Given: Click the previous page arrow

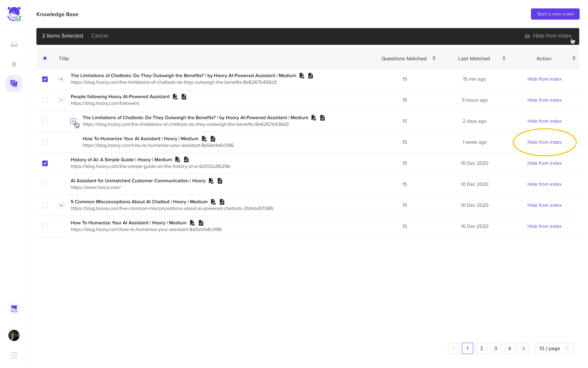Looking at the screenshot, I should point(454,348).
